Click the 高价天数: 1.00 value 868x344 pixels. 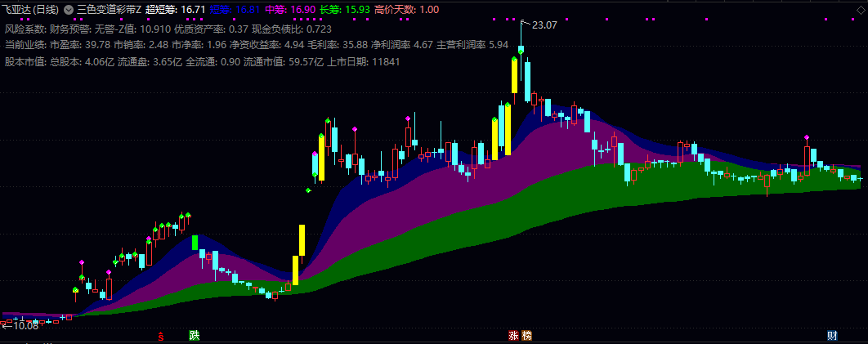(x=407, y=10)
